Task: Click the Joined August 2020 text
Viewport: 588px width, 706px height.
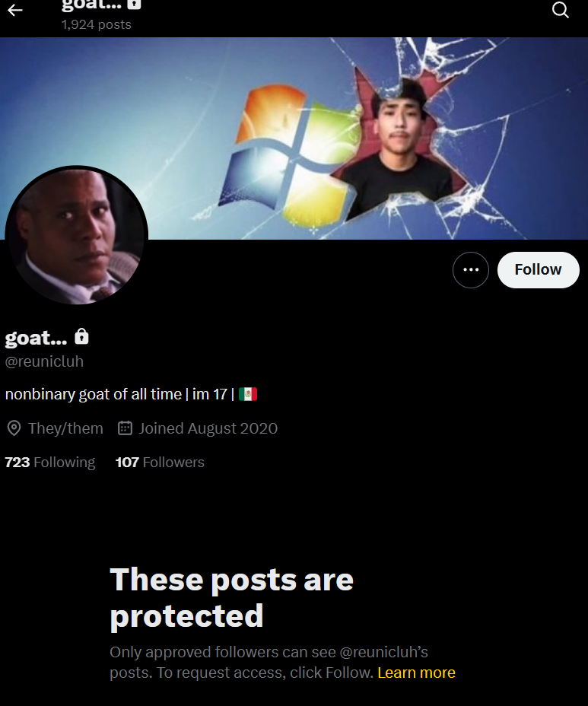Action: [208, 428]
